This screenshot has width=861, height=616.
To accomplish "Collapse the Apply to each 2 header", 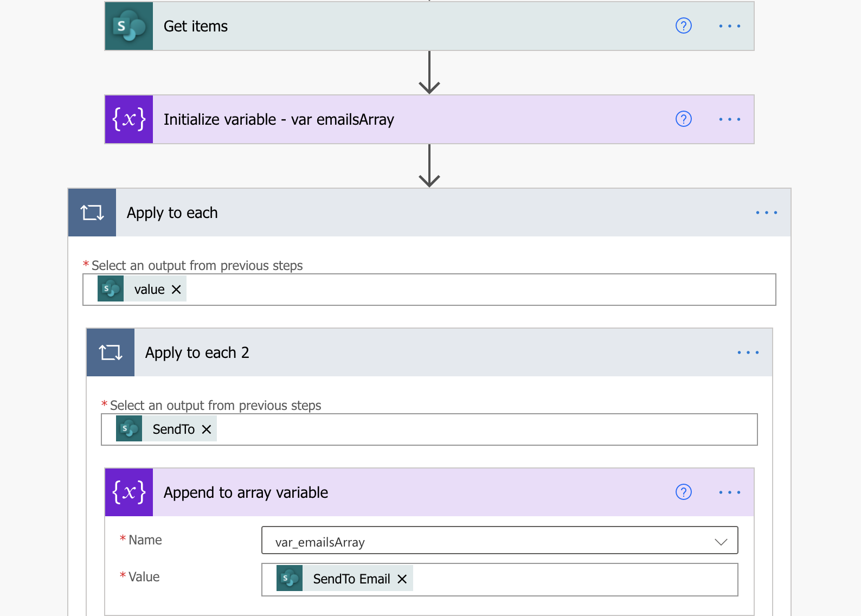I will click(x=429, y=352).
